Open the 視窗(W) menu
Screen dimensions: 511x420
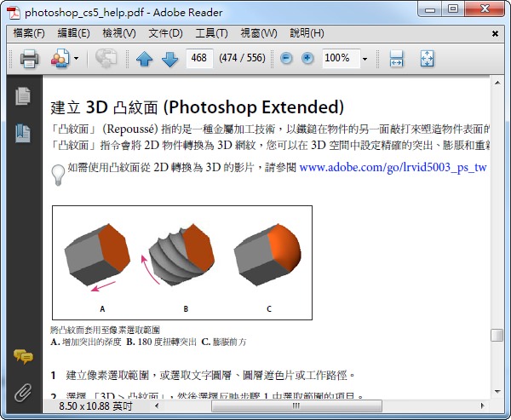click(259, 33)
